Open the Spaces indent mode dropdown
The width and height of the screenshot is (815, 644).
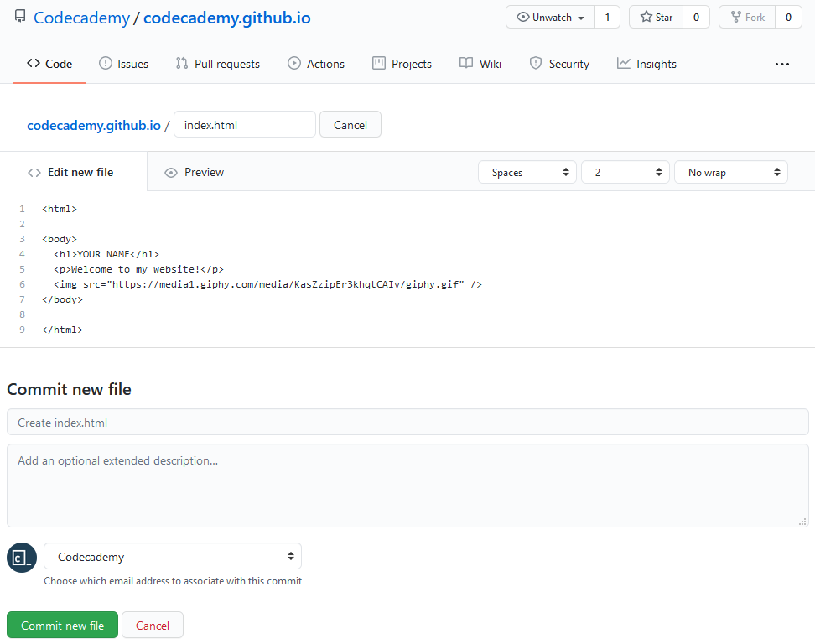pos(527,172)
